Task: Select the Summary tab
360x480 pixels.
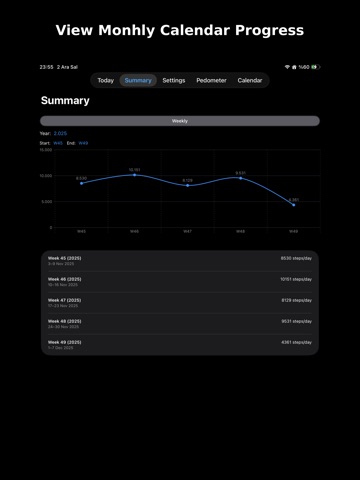Action: pos(138,80)
